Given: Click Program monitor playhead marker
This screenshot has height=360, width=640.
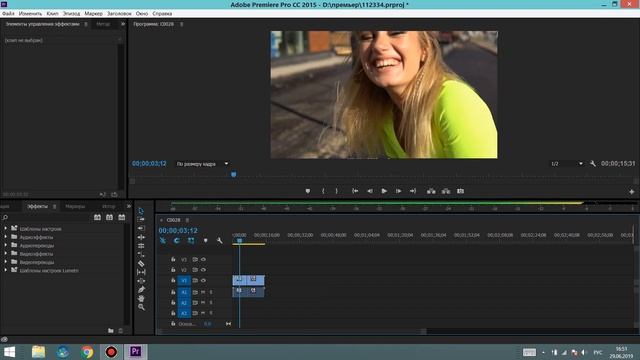Looking at the screenshot, I should [233, 175].
